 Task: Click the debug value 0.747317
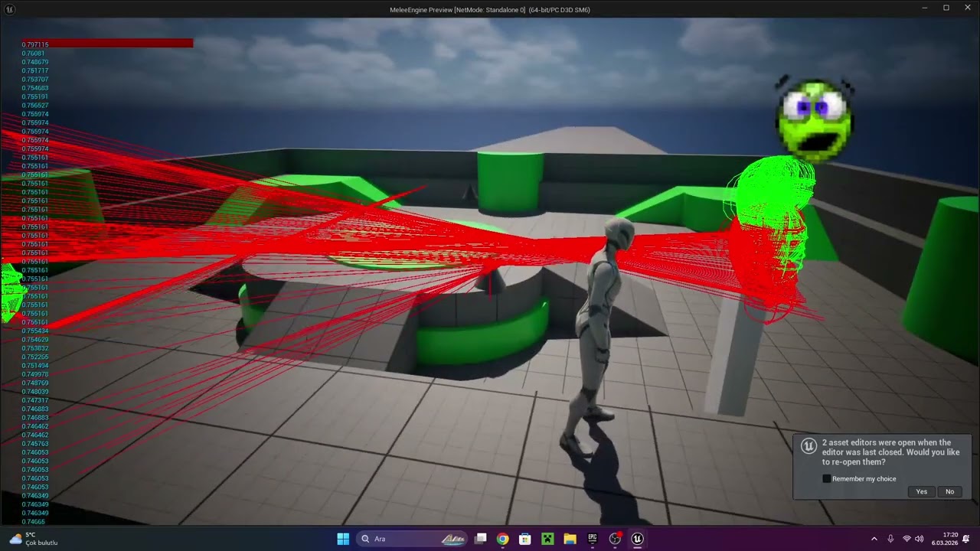click(x=35, y=400)
